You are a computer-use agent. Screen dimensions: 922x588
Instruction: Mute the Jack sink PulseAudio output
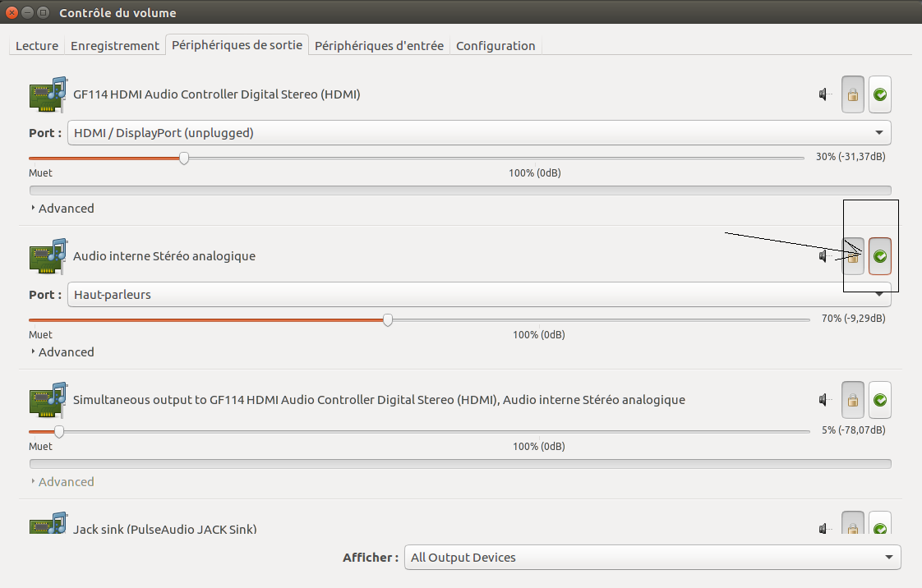[x=824, y=528]
